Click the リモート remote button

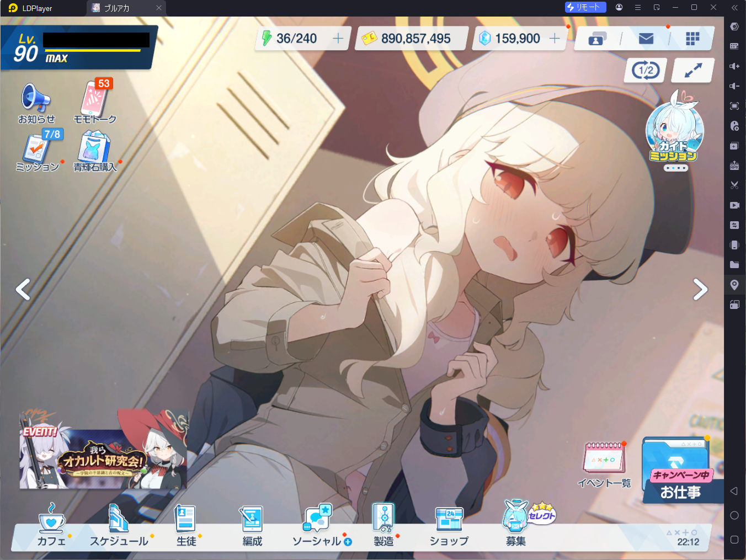click(x=585, y=7)
